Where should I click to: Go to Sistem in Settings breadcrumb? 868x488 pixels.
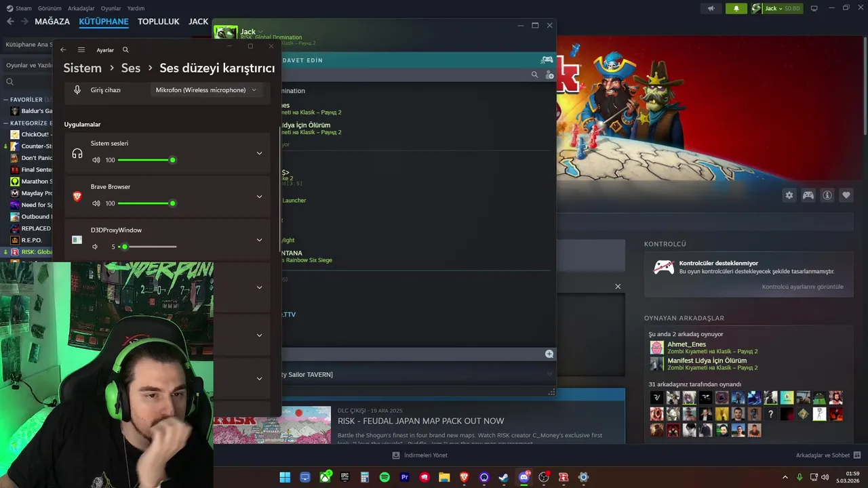(82, 68)
